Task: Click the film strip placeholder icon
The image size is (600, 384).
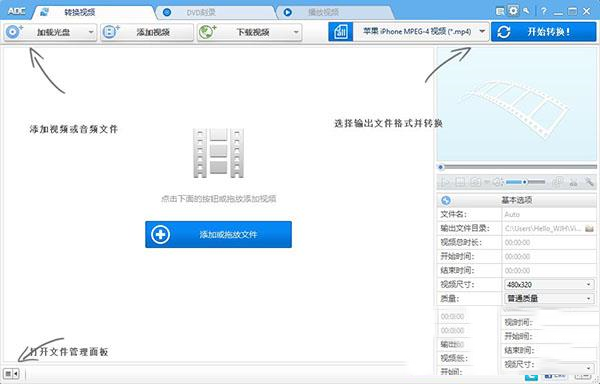Action: (218, 153)
